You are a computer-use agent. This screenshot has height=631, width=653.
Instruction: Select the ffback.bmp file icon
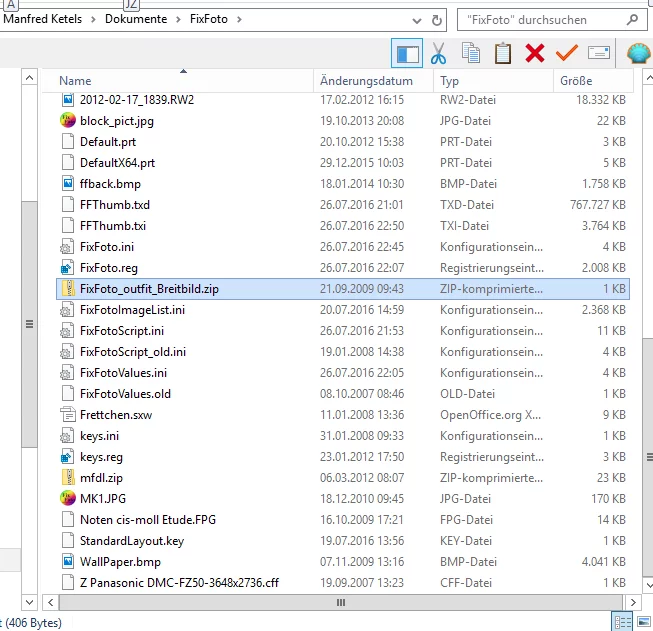click(x=68, y=183)
